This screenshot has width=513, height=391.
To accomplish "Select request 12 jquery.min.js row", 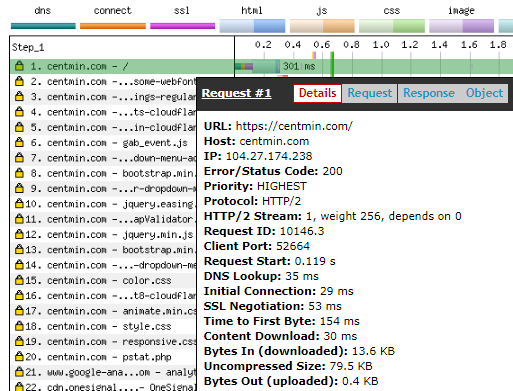I will pos(103,234).
